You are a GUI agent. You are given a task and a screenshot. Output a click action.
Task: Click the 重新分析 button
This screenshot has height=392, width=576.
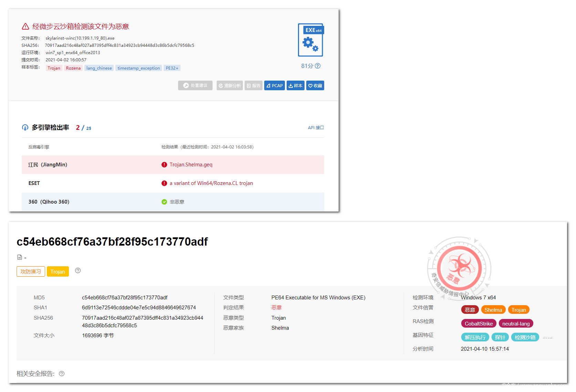[229, 86]
